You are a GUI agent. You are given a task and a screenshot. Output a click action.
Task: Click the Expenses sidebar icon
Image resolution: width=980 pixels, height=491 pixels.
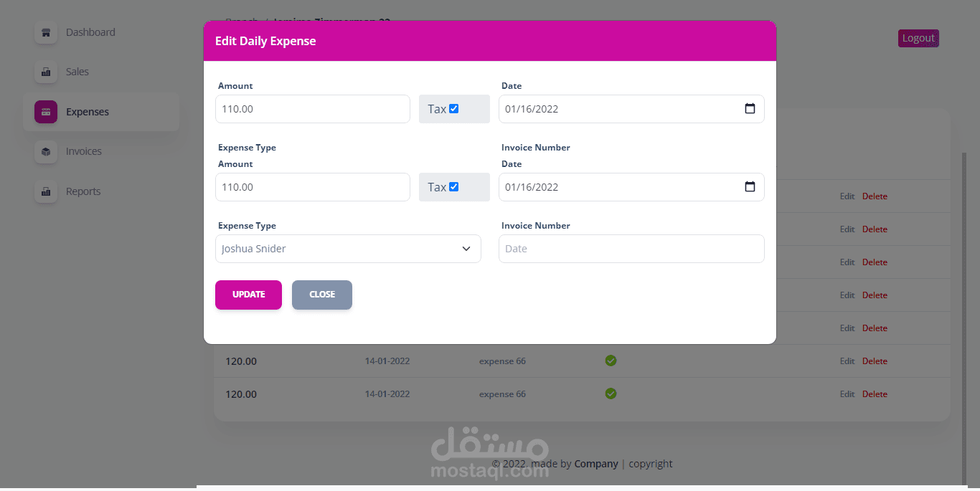click(x=46, y=112)
